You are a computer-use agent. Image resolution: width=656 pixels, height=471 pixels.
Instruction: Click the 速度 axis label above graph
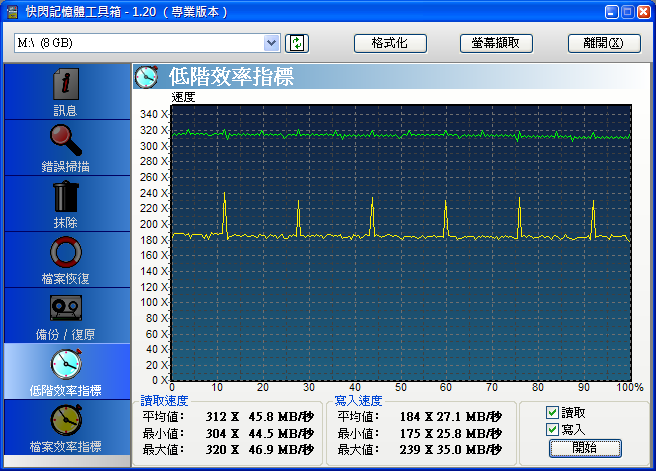(183, 97)
